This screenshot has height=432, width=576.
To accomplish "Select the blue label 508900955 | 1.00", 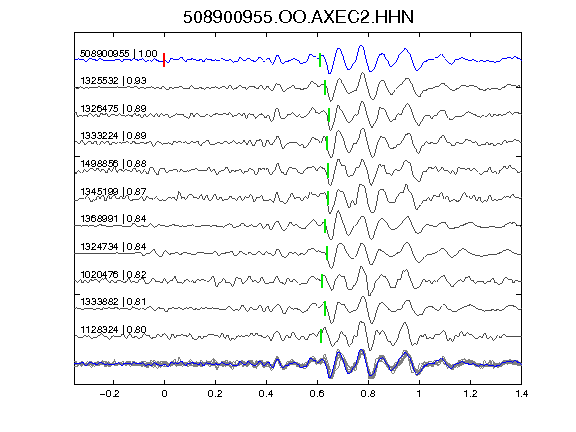I will pos(119,54).
